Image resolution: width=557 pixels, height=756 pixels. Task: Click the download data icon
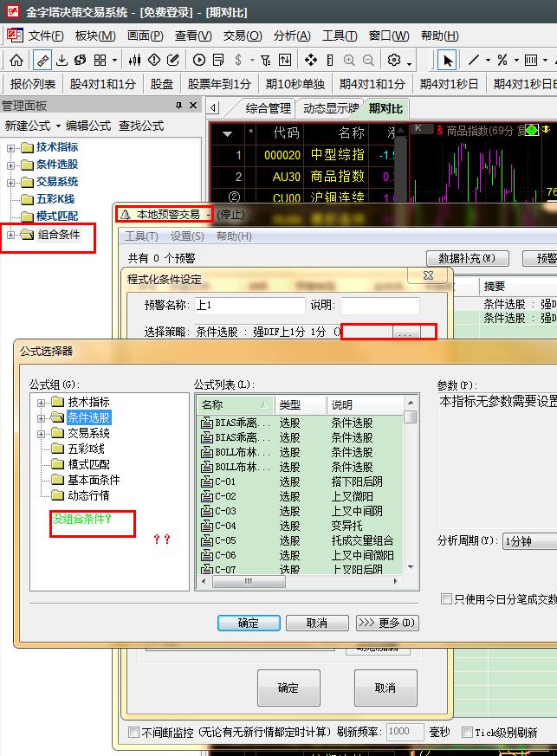click(x=62, y=61)
